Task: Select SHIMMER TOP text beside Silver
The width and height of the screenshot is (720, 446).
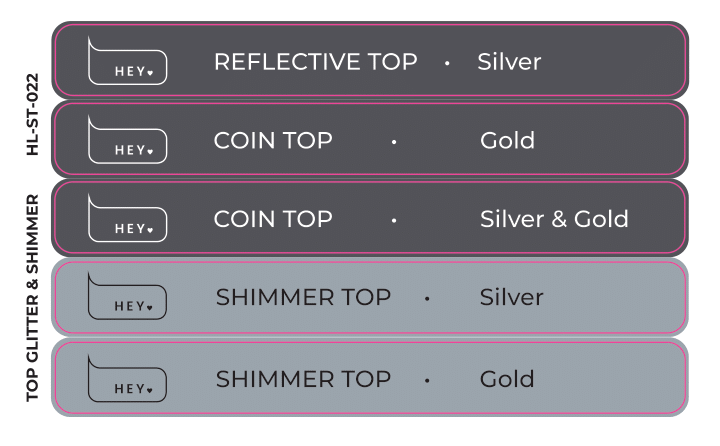Action: coord(303,297)
